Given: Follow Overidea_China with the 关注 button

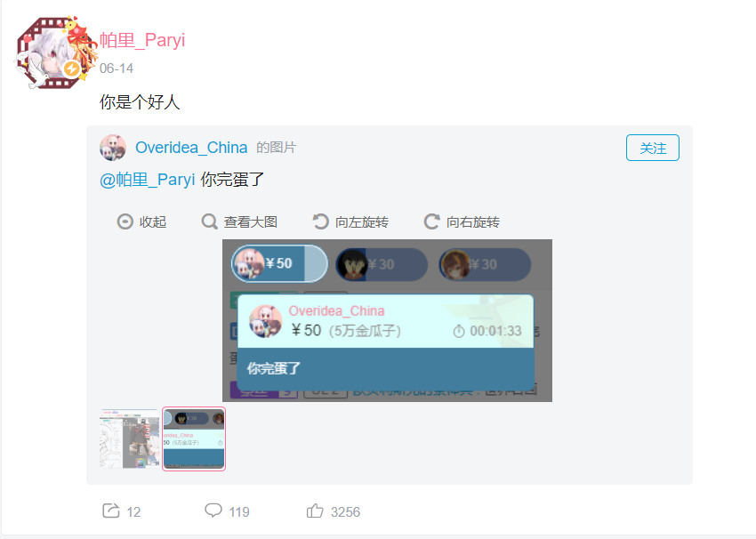Looking at the screenshot, I should click(x=652, y=148).
